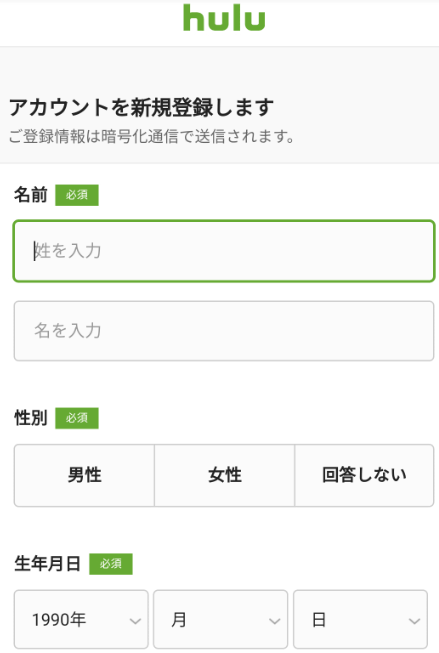The image size is (439, 653).
Task: Choose the 女性 gender option
Action: click(x=224, y=475)
